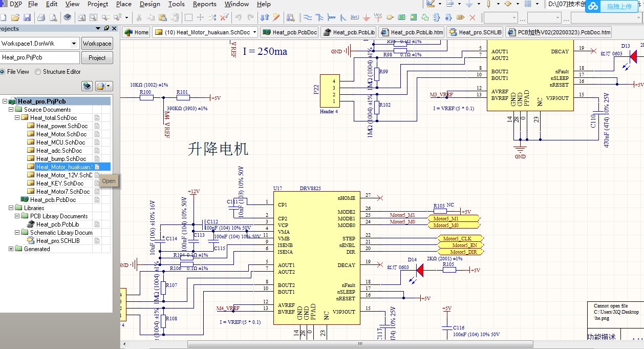The width and height of the screenshot is (644, 349).
Task: Switch to the Heat_pro.SCHLIB tab
Action: pyautogui.click(x=475, y=32)
